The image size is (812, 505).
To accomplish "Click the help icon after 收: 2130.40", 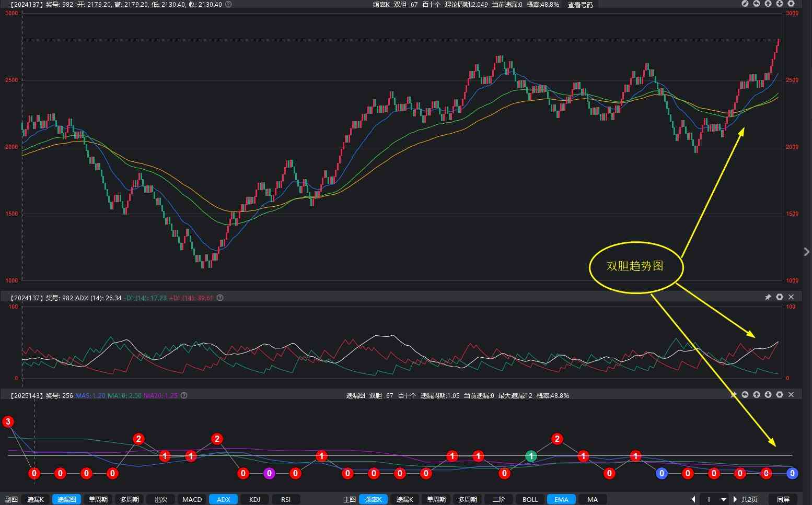I will click(228, 4).
